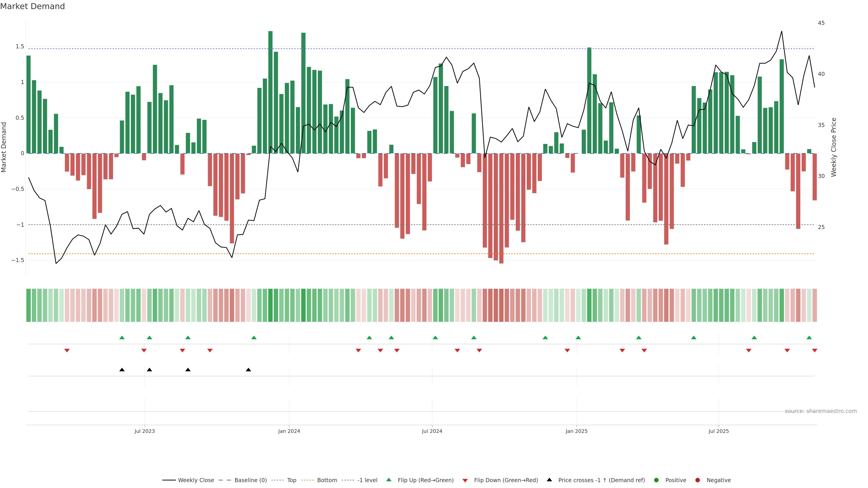
Task: Click the Jan 2024 x-axis label
Action: (289, 431)
